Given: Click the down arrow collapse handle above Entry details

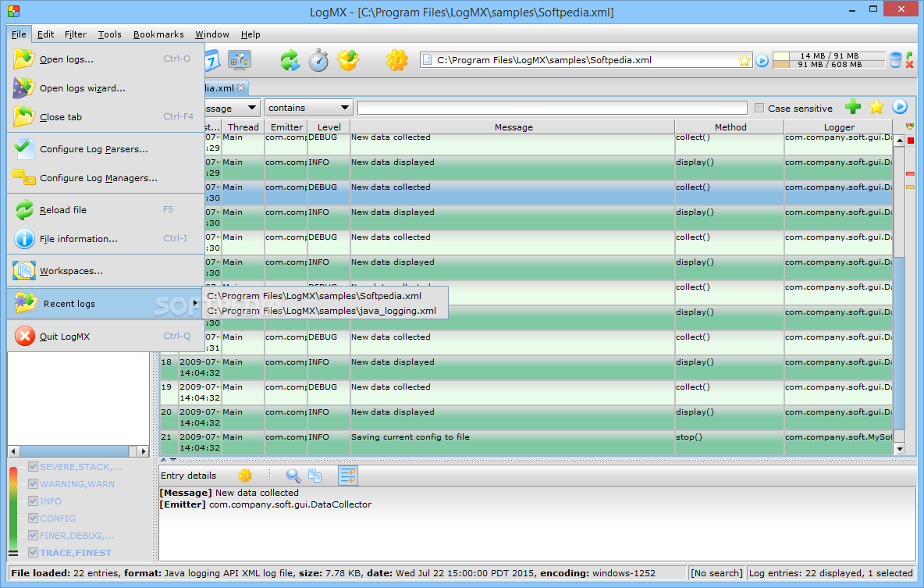Looking at the screenshot, I should tap(173, 459).
